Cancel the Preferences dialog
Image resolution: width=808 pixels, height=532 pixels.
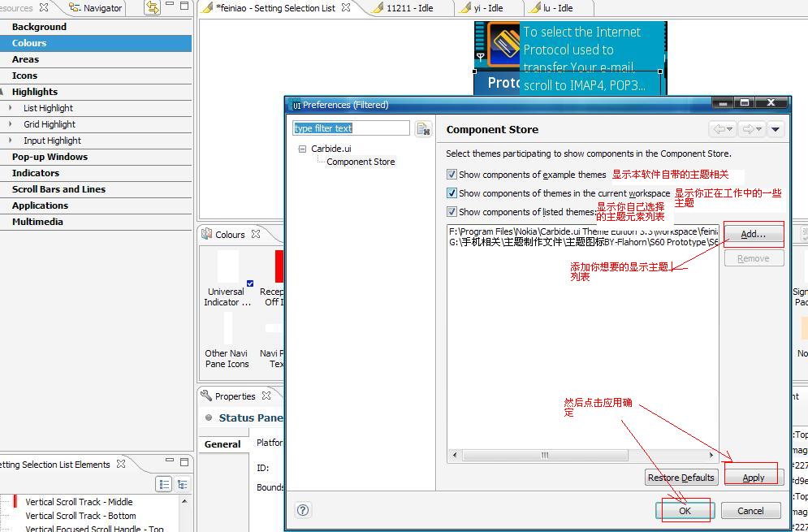point(750,510)
